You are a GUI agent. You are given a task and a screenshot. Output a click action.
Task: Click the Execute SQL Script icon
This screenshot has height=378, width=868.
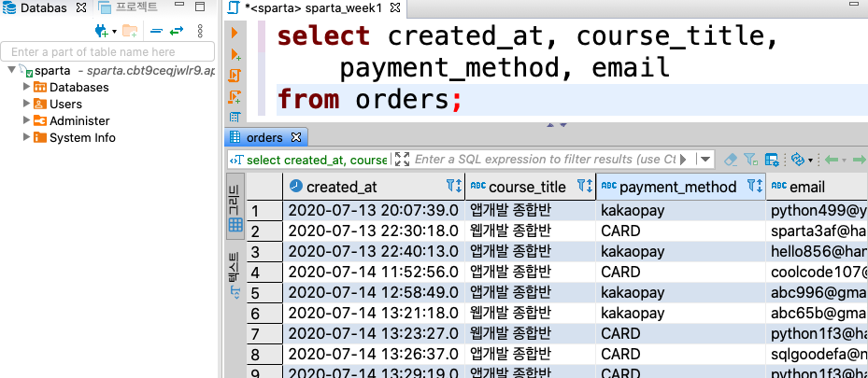pos(235,76)
